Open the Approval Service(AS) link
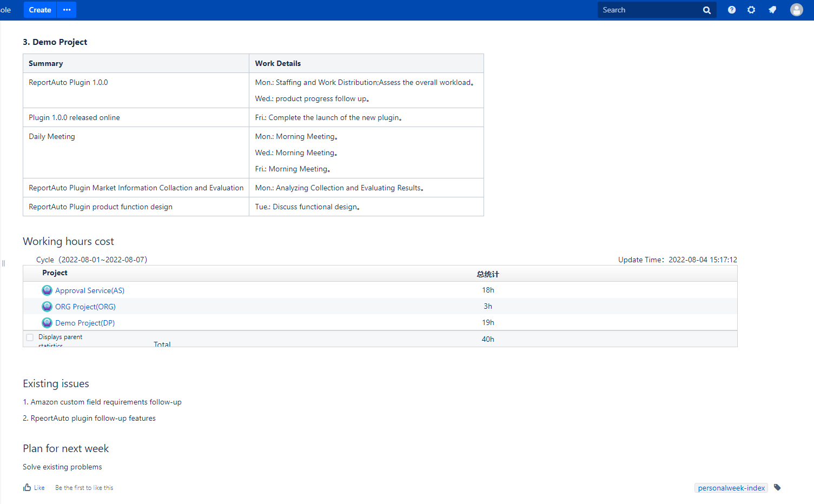 pos(90,290)
